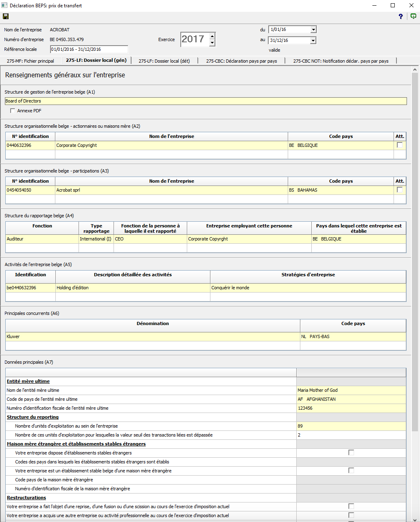
Task: Click the 'NL PAYS-BAS' country cell
Action: click(353, 336)
